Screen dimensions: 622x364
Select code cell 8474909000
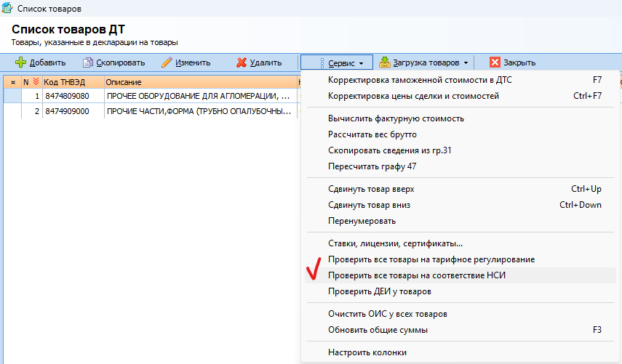pyautogui.click(x=73, y=111)
